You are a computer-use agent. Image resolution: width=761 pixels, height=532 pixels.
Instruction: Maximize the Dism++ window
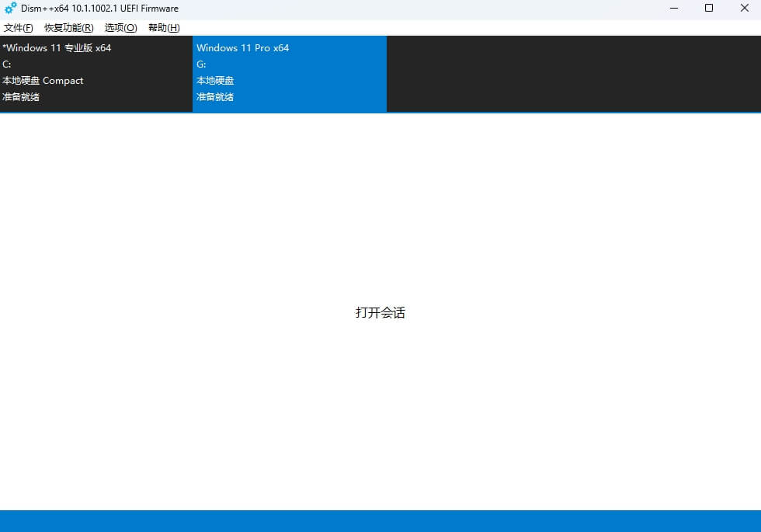(x=708, y=9)
